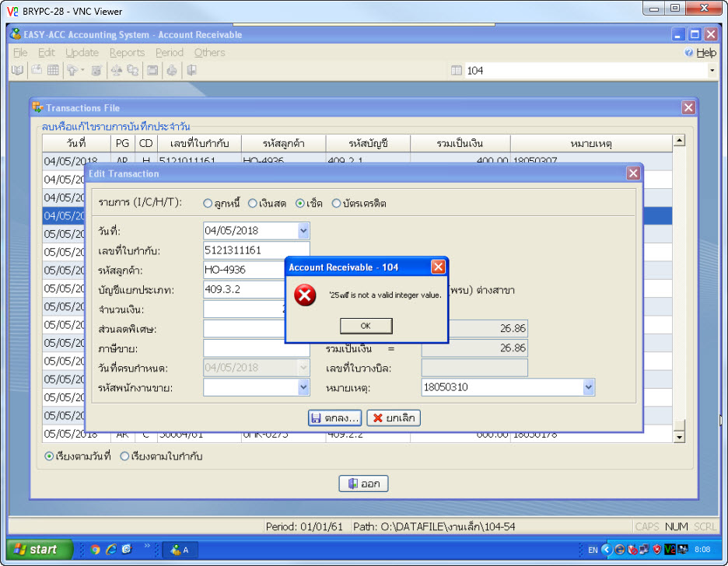Choose เรียงตามใบกำกับ sort option
The width and height of the screenshot is (728, 566).
[124, 456]
